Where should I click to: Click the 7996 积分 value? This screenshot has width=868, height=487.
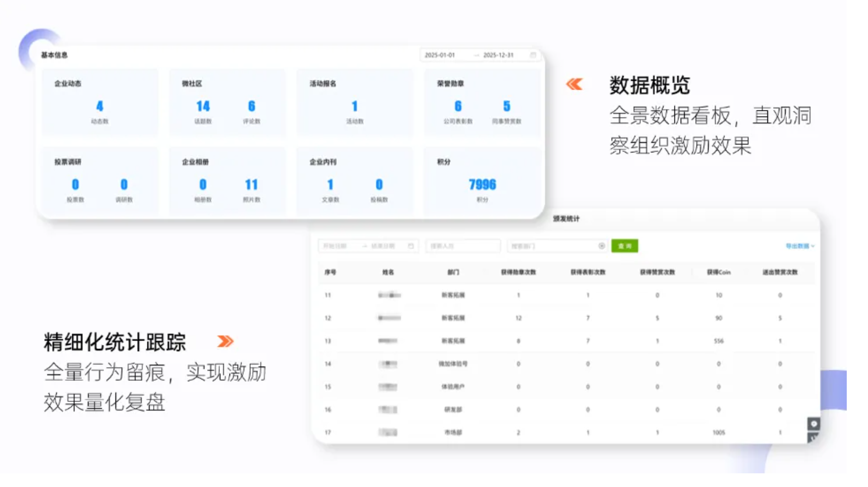482,185
